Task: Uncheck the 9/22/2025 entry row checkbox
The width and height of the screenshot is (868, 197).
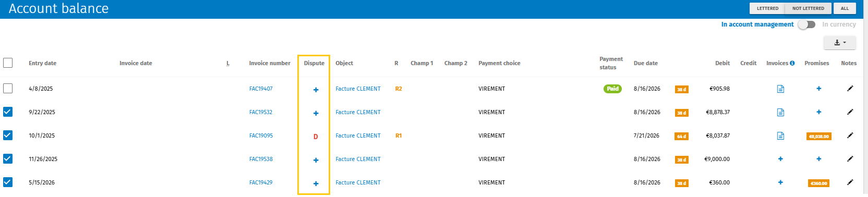Action: pyautogui.click(x=8, y=112)
